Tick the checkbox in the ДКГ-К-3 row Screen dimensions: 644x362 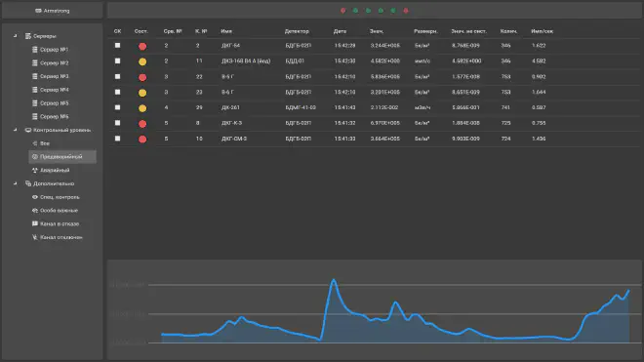(x=118, y=123)
